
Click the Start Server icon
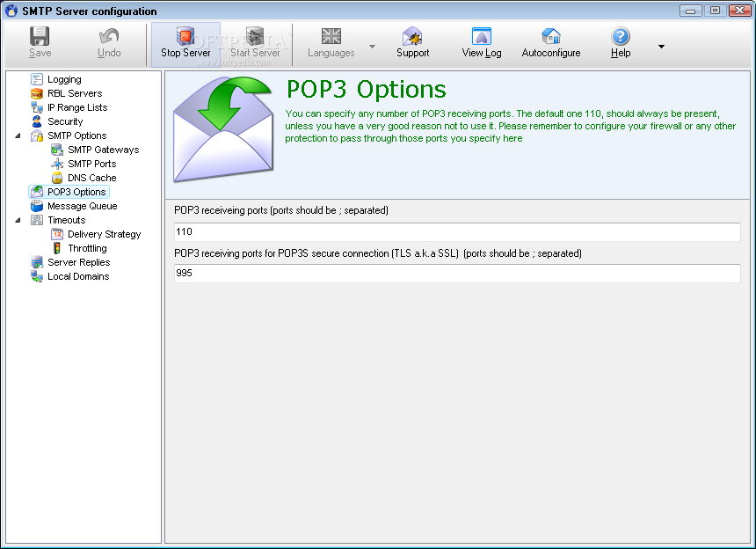tap(255, 36)
